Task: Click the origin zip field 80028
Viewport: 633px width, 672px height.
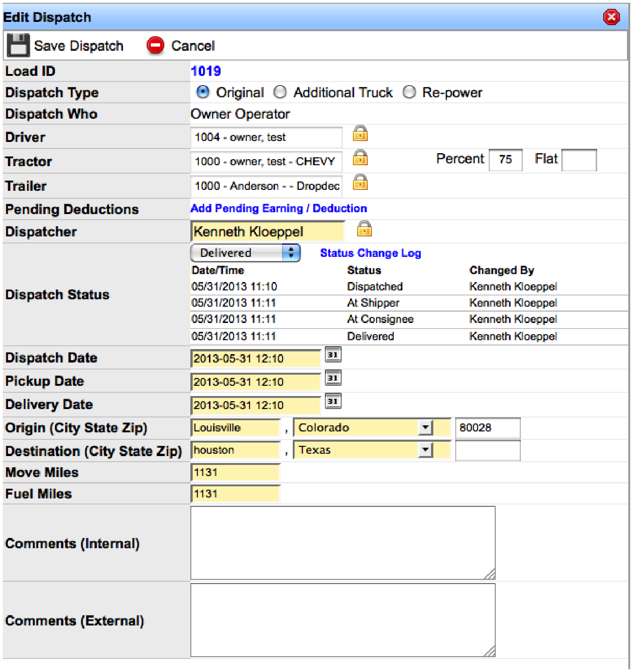Action: (488, 428)
